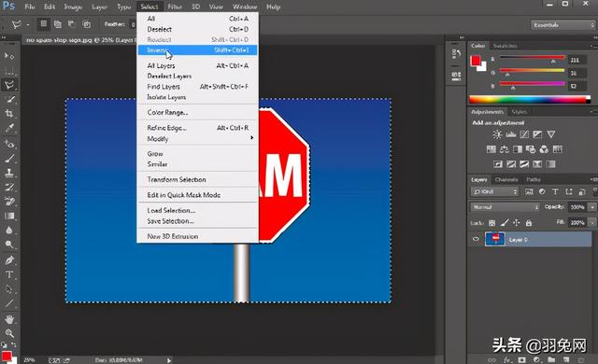This screenshot has width=598, height=364.
Task: Select the Eyedropper tool
Action: (9, 128)
